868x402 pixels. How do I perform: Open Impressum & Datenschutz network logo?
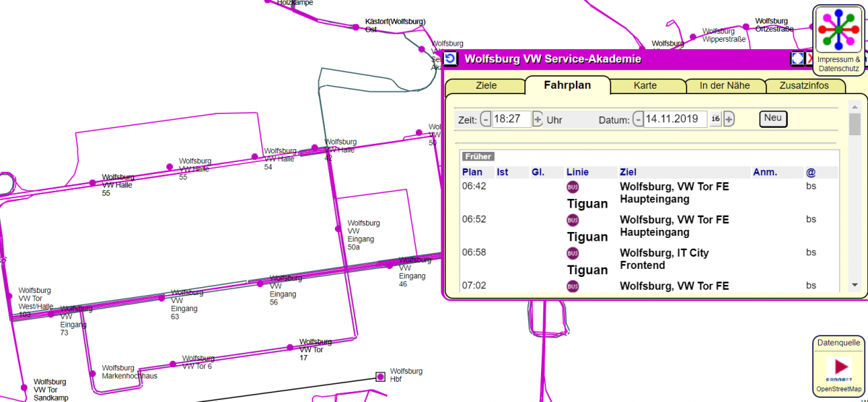pos(838,29)
